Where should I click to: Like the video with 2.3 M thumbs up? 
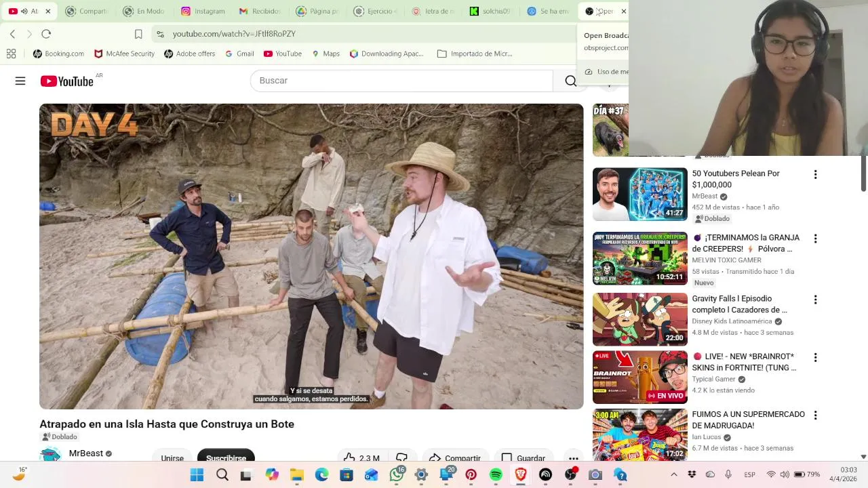tap(361, 458)
